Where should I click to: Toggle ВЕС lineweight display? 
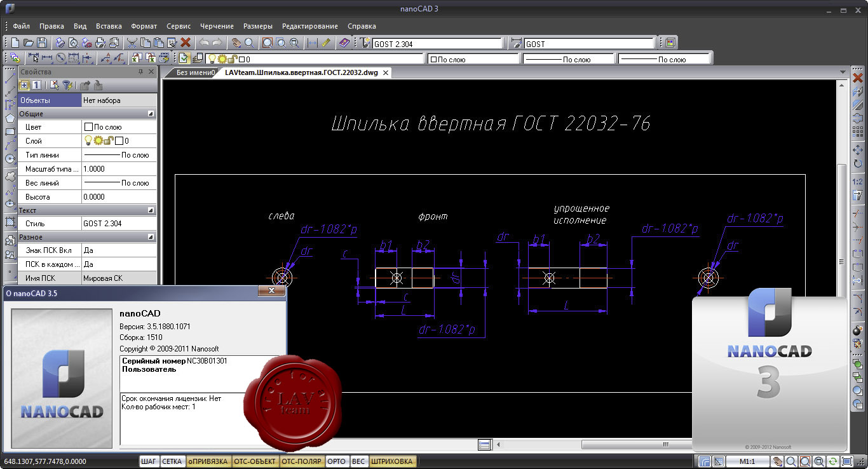358,461
